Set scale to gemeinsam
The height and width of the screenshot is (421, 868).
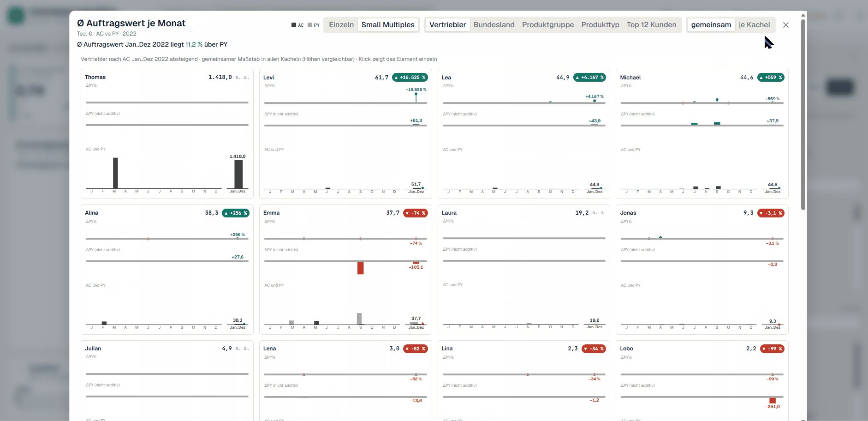click(711, 25)
